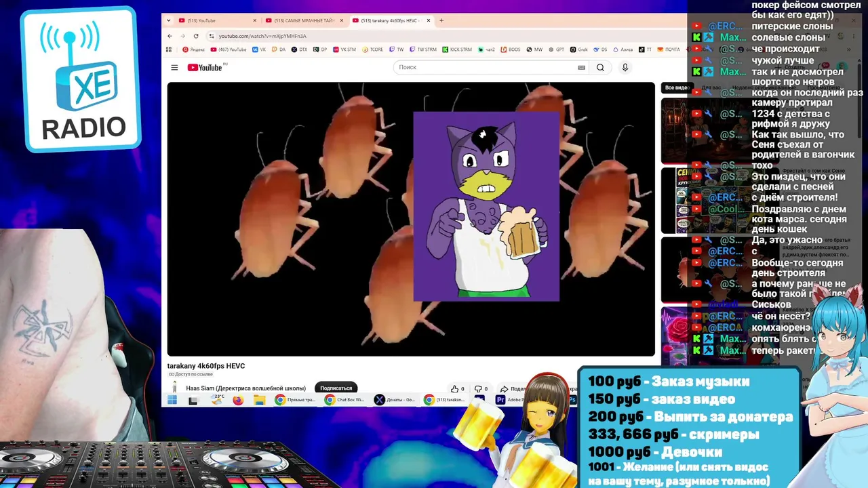This screenshot has width=868, height=488.
Task: Go back with the browser arrow
Action: tap(170, 36)
